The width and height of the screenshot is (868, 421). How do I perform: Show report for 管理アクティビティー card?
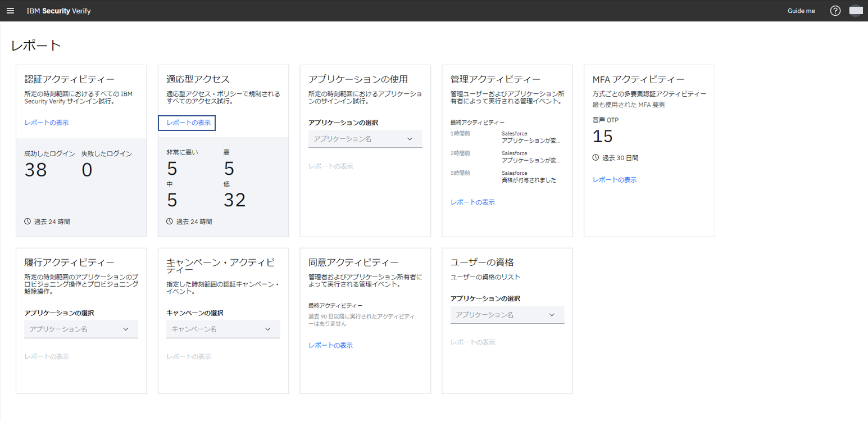pyautogui.click(x=472, y=202)
